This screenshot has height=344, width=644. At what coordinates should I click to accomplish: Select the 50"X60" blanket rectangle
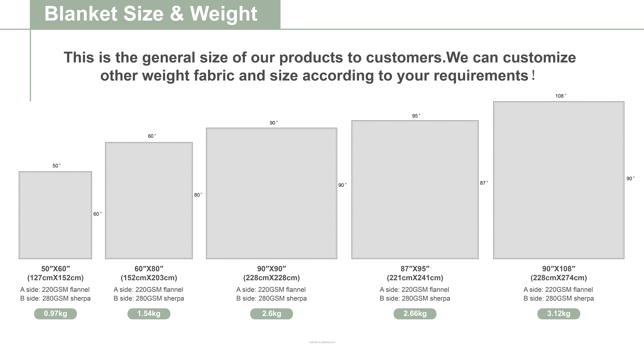(x=55, y=215)
